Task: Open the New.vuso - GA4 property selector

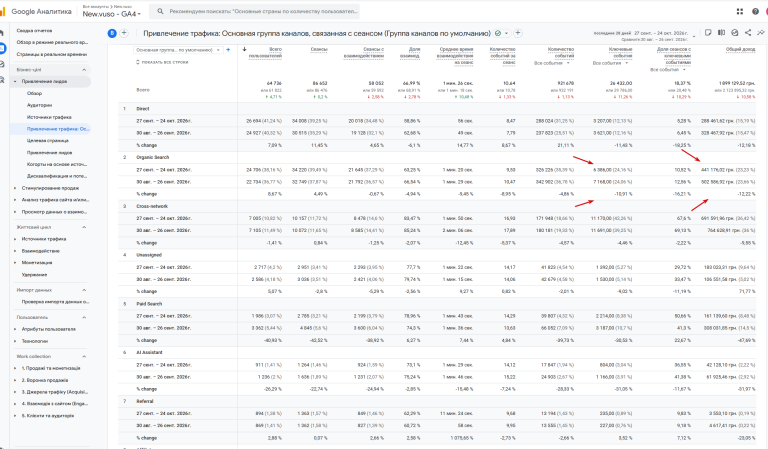Action: [111, 14]
